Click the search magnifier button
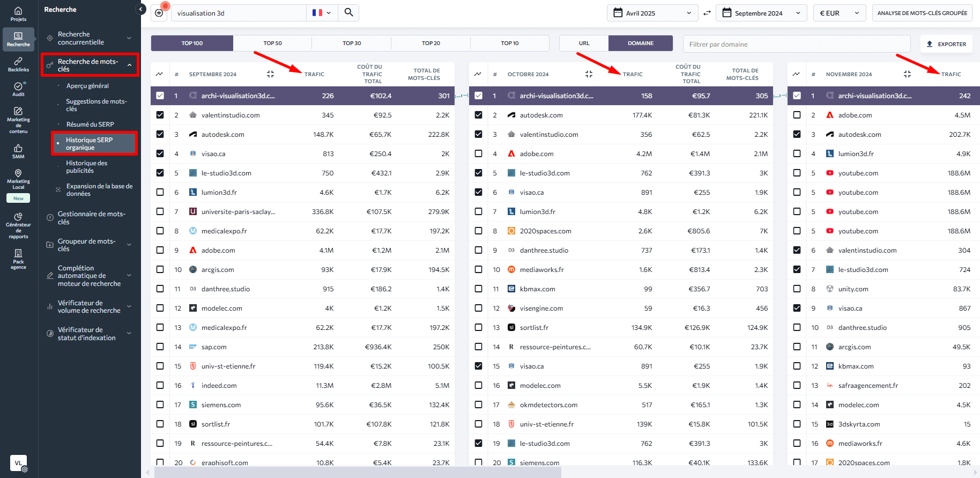 tap(348, 13)
